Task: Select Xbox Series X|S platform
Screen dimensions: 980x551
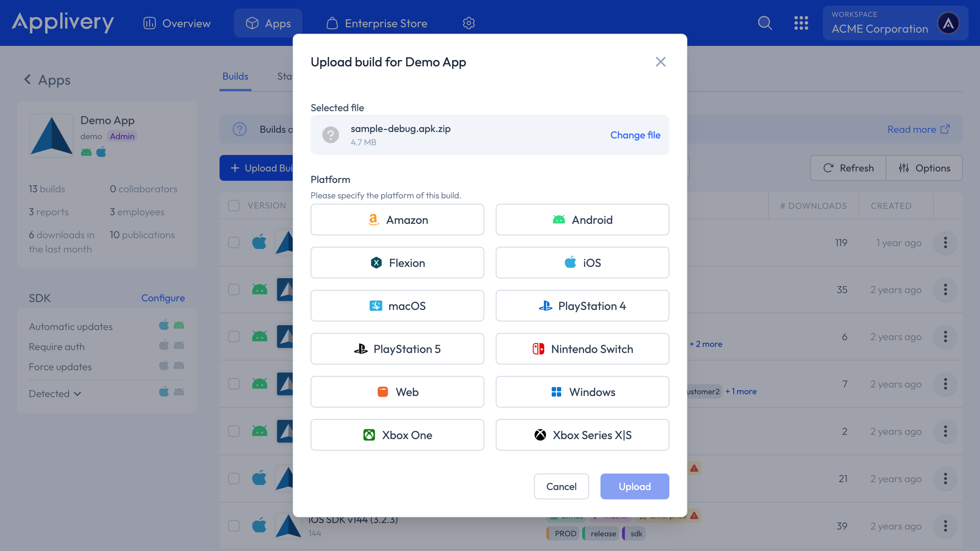Action: tap(582, 434)
